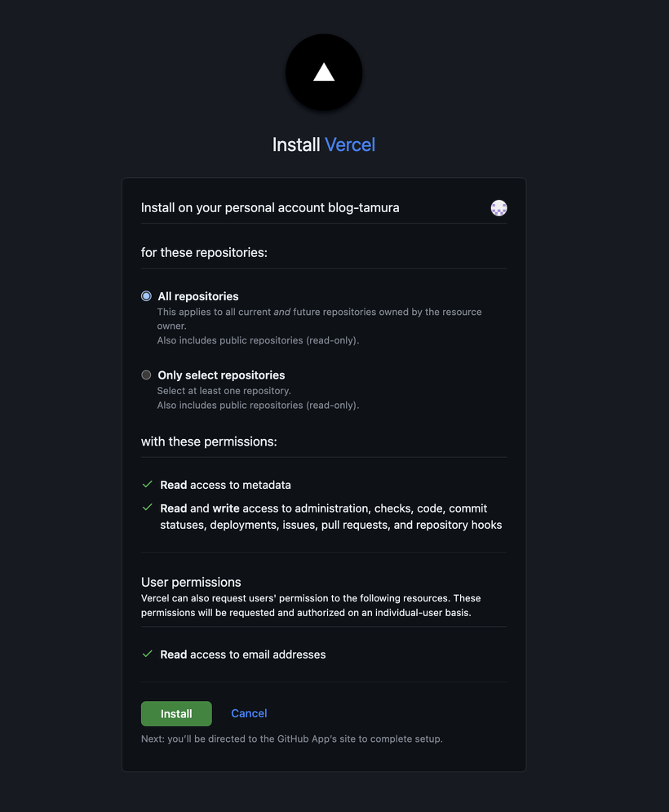Click the blog-tamura account avatar
The height and width of the screenshot is (812, 669).
point(498,207)
